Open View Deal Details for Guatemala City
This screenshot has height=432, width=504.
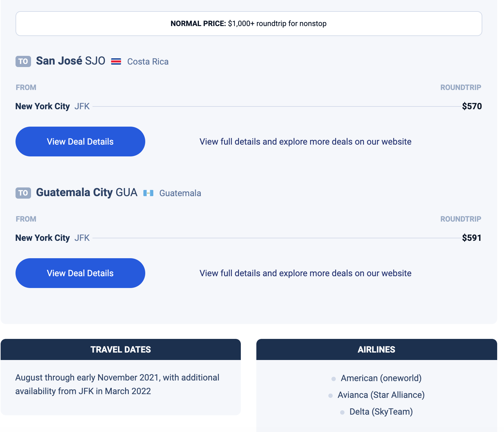coord(80,273)
